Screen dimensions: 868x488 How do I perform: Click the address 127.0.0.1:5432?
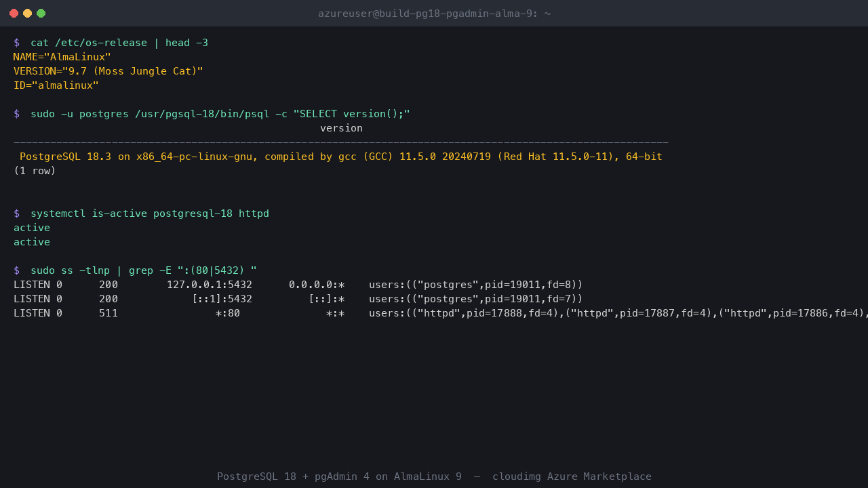tap(210, 285)
